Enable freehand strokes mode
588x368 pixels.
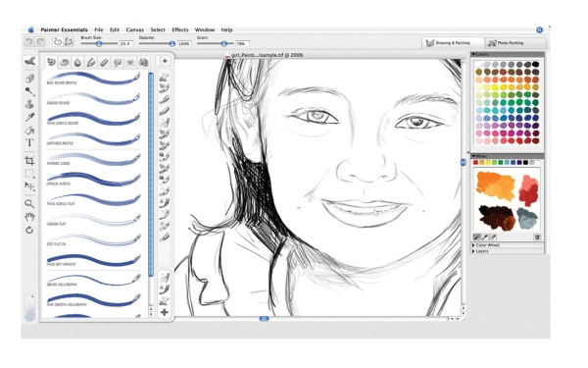point(58,41)
